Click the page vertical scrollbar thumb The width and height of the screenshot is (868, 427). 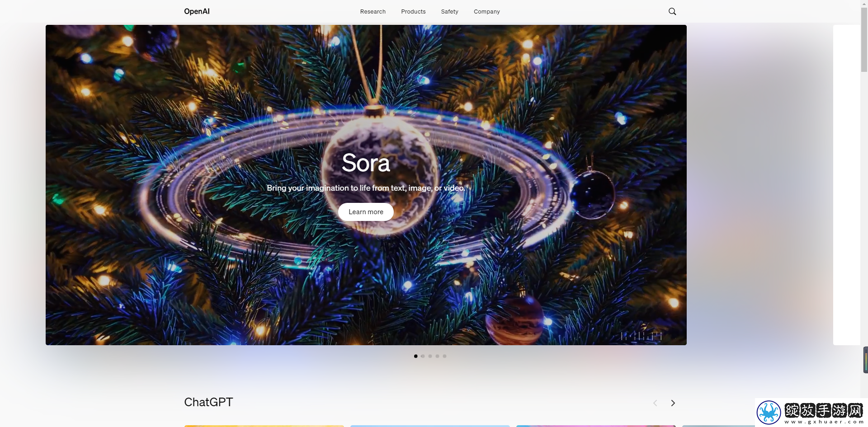tap(864, 39)
